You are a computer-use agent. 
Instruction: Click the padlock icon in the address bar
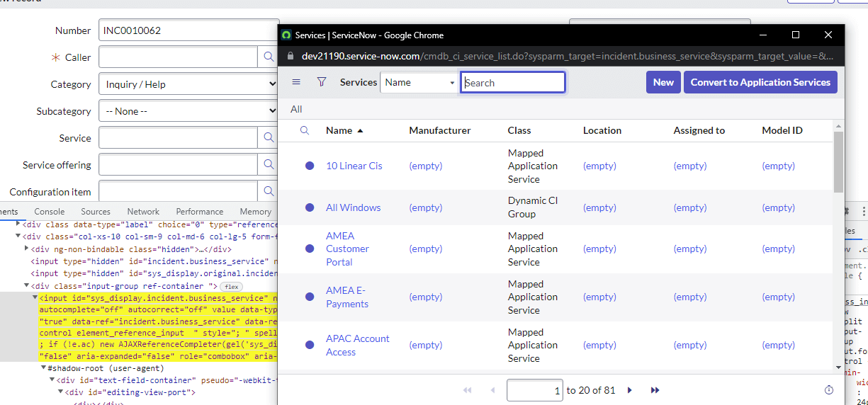[x=289, y=56]
